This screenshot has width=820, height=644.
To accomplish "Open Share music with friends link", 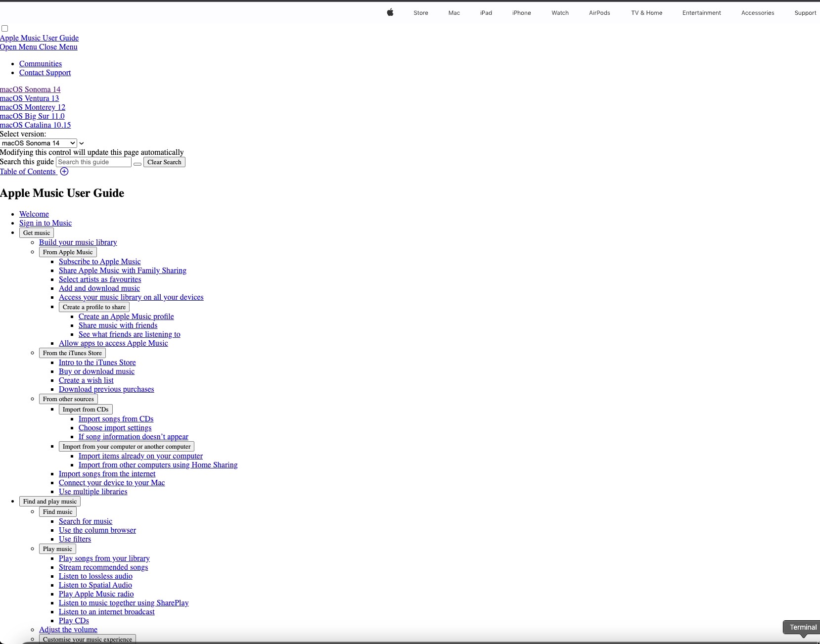I will 118,325.
